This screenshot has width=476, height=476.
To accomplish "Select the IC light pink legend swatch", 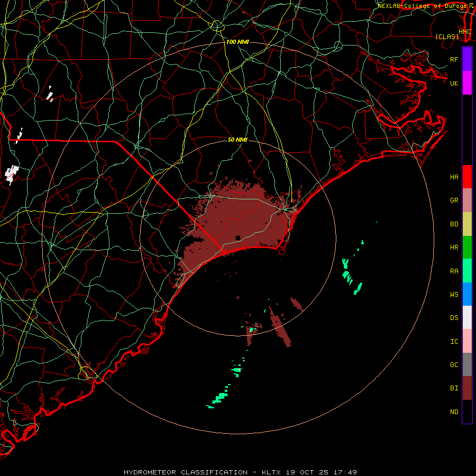I will pyautogui.click(x=467, y=341).
